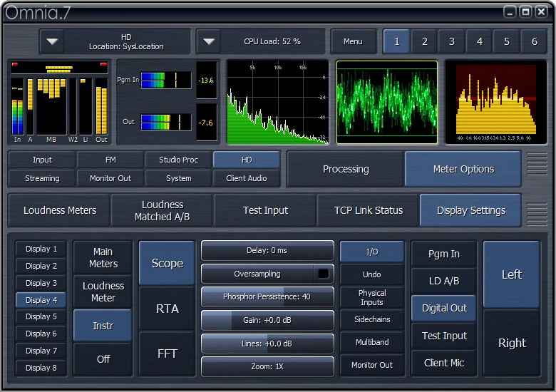Turn the display Off
The height and width of the screenshot is (392, 556).
click(103, 359)
